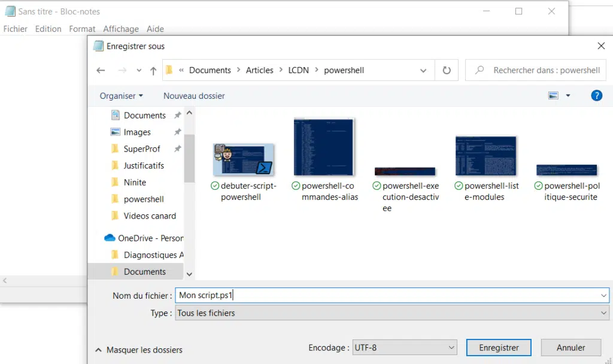Unpin Documents via its pin icon
Image resolution: width=613 pixels, height=364 pixels.
tap(177, 115)
